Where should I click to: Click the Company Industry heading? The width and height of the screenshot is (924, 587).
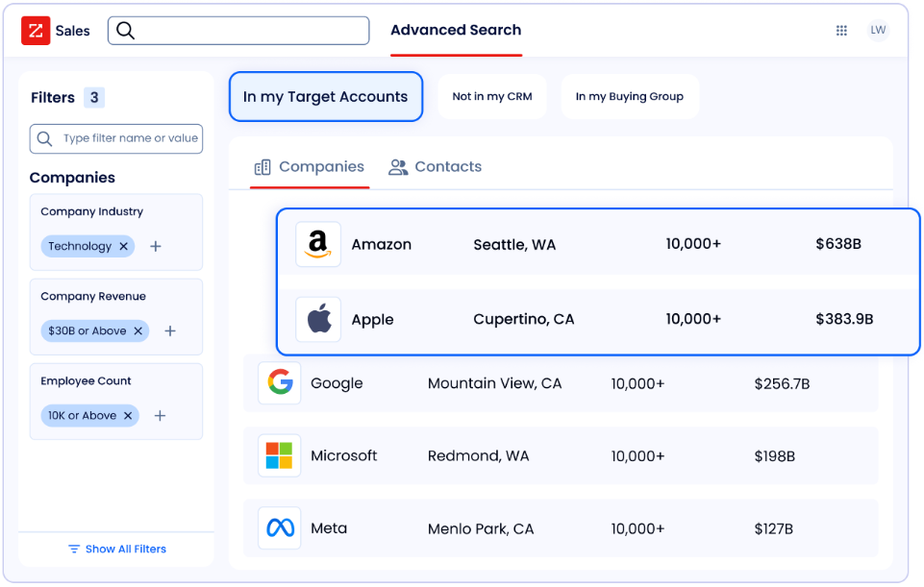[92, 211]
